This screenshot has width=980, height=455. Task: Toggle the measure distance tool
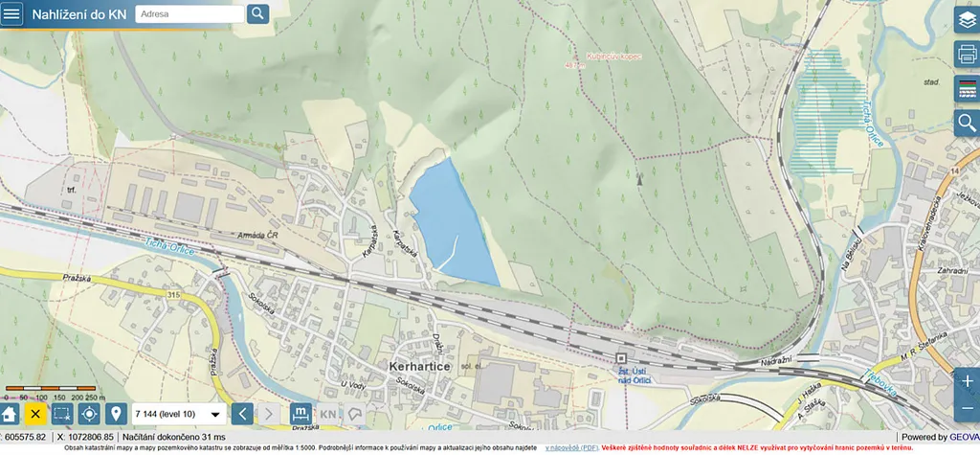pos(300,414)
